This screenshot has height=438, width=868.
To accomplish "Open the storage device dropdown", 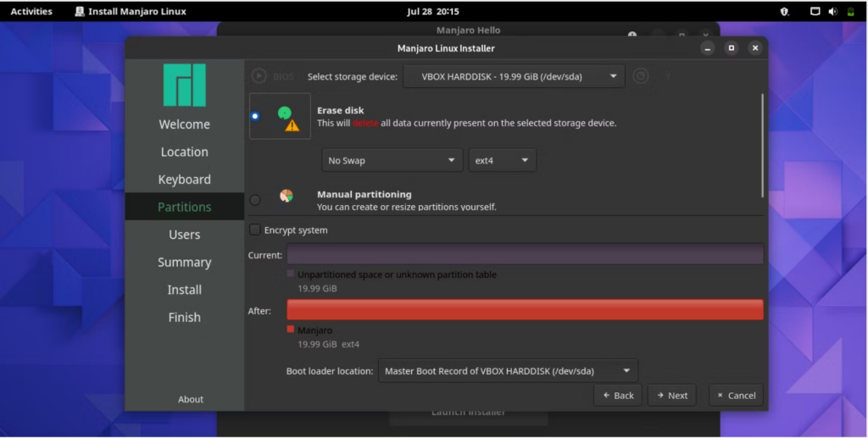I will tap(515, 76).
